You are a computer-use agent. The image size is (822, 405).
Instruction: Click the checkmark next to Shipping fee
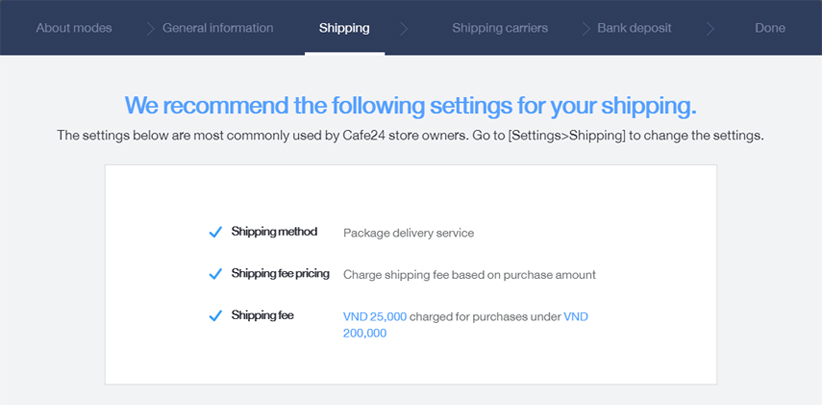pos(215,316)
